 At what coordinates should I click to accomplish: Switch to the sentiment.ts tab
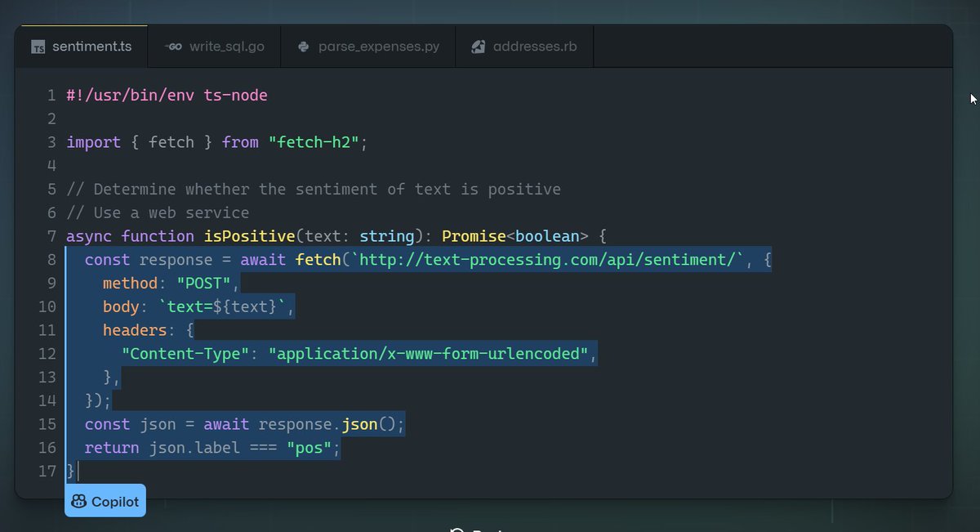(x=82, y=47)
